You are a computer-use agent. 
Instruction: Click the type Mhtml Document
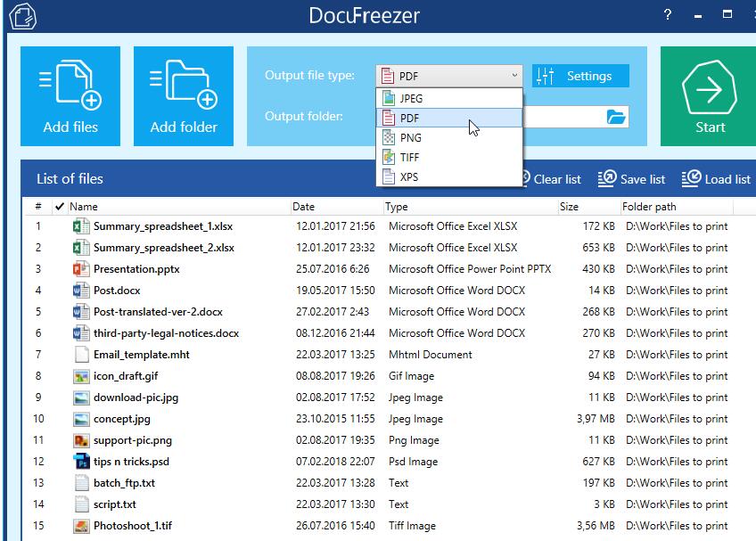(x=430, y=355)
